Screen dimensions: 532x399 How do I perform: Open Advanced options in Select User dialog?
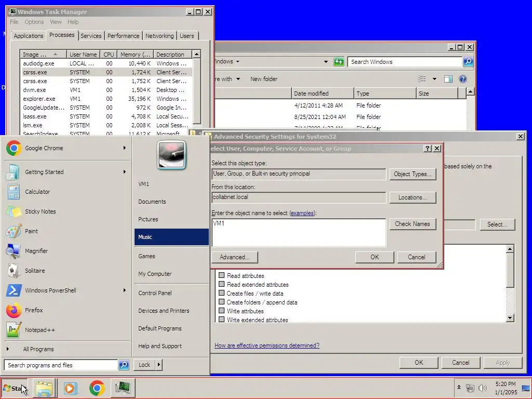(234, 257)
